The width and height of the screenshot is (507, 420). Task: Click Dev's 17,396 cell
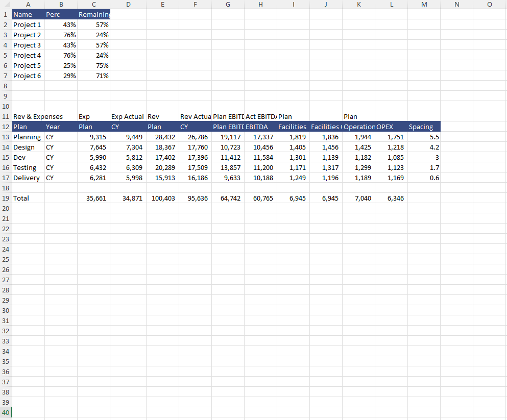coord(196,157)
